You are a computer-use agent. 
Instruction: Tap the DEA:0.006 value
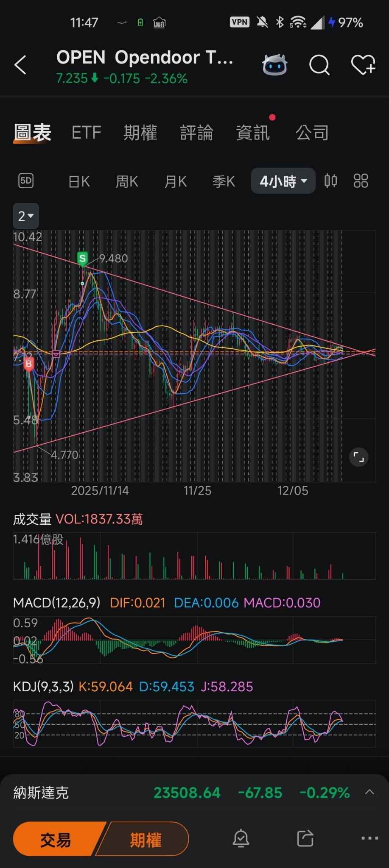tap(206, 603)
